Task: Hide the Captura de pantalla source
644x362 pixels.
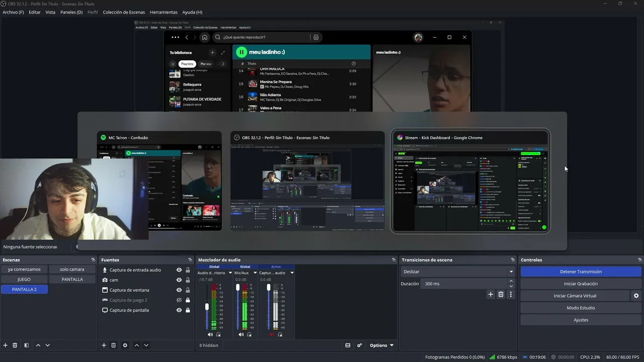Action: pyautogui.click(x=179, y=310)
